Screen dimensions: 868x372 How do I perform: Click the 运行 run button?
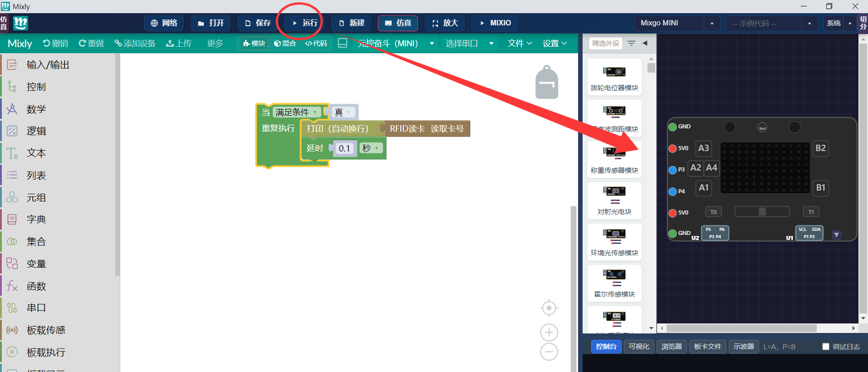[304, 23]
